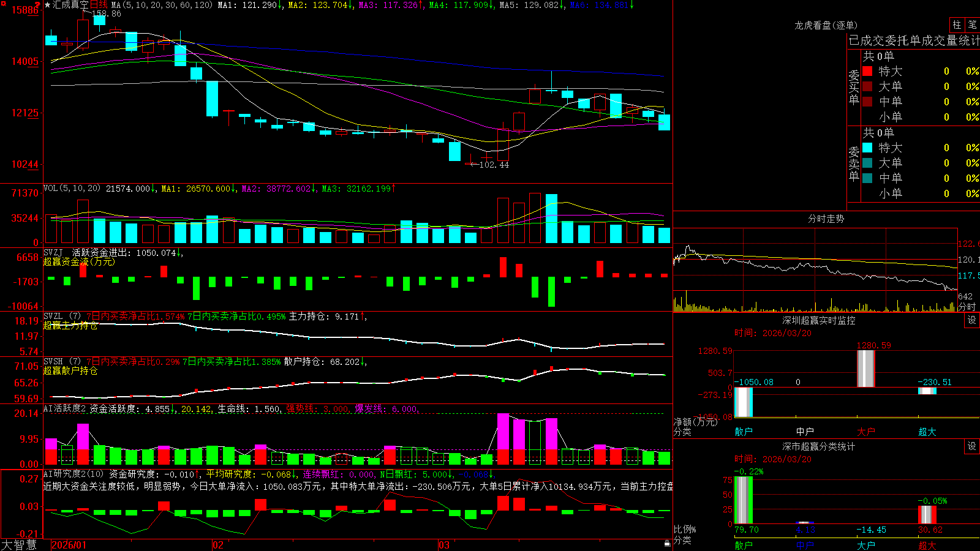980x551 pixels.
Task: Click the star icon beside 汇成真空
Action: pyautogui.click(x=48, y=5)
